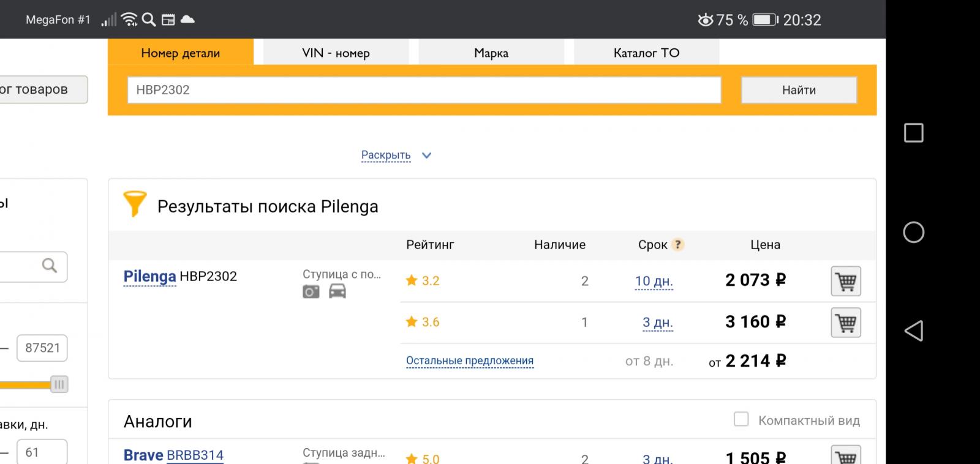Click the price range slider handle
980x464 pixels.
click(x=59, y=384)
